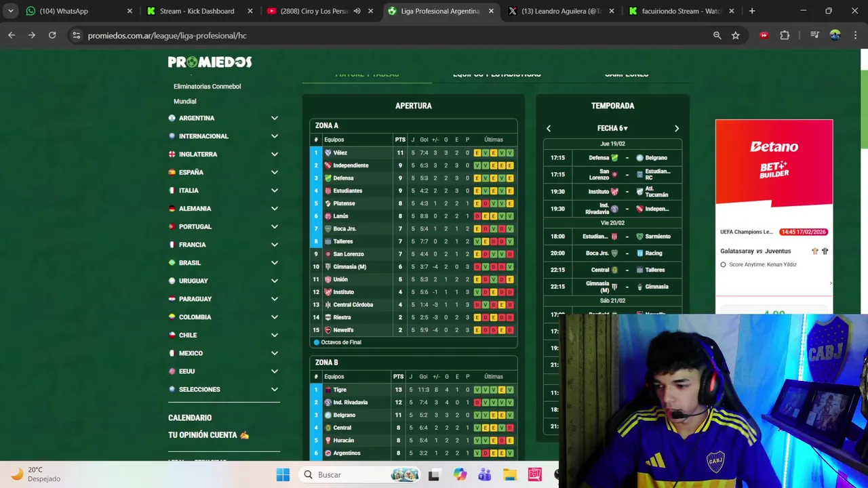The image size is (868, 488).
Task: Launch Copilot from the taskbar
Action: 460,474
